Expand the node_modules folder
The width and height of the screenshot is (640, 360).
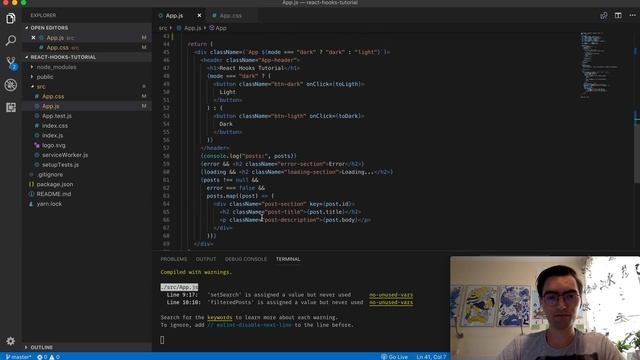[x=56, y=67]
